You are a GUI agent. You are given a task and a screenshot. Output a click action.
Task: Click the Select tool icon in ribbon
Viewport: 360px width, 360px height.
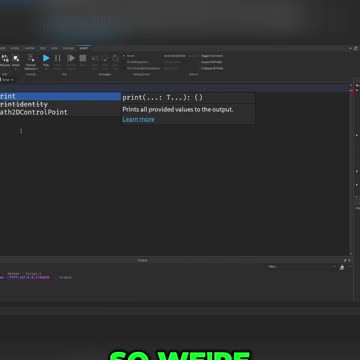point(16,59)
